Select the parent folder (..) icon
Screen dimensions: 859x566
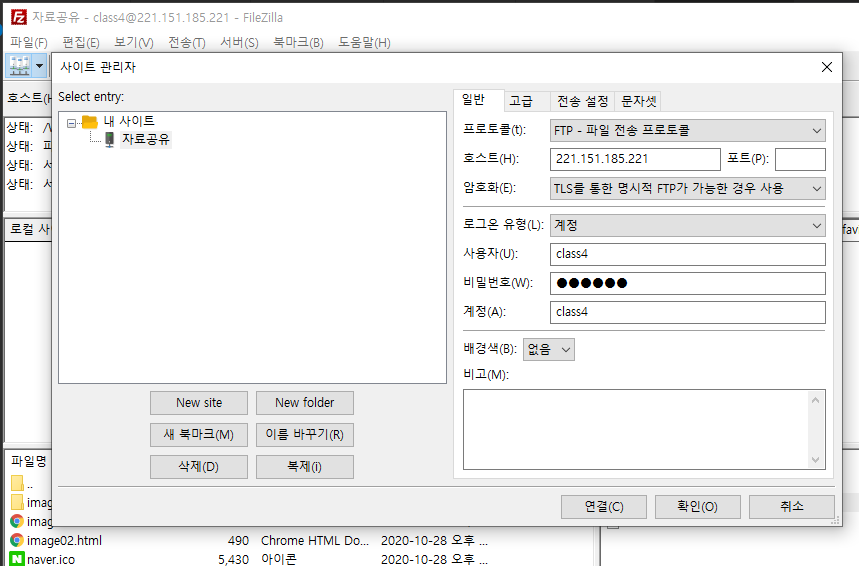pyautogui.click(x=17, y=483)
